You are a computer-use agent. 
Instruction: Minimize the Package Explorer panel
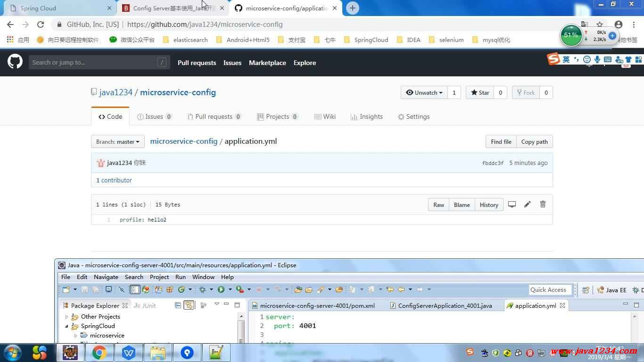(226, 304)
